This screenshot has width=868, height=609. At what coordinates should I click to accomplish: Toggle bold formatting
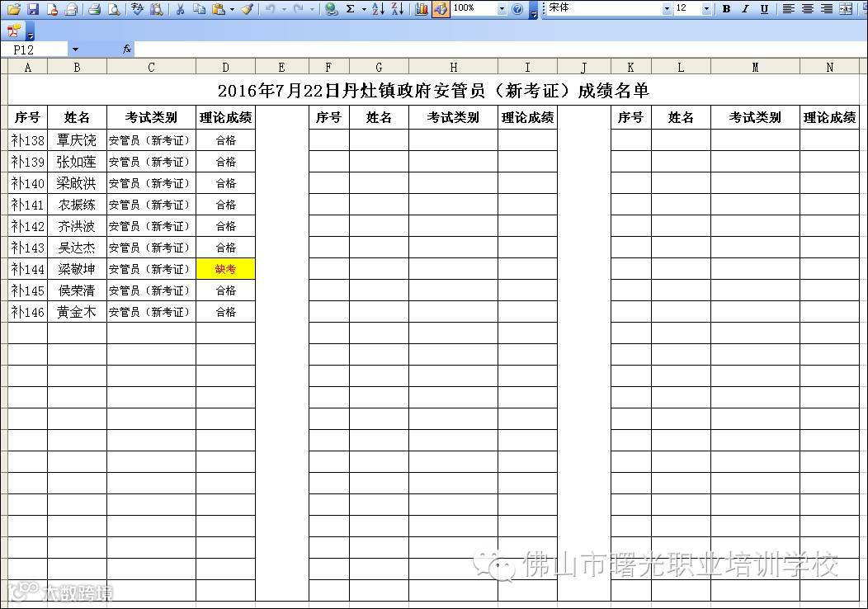click(x=726, y=9)
